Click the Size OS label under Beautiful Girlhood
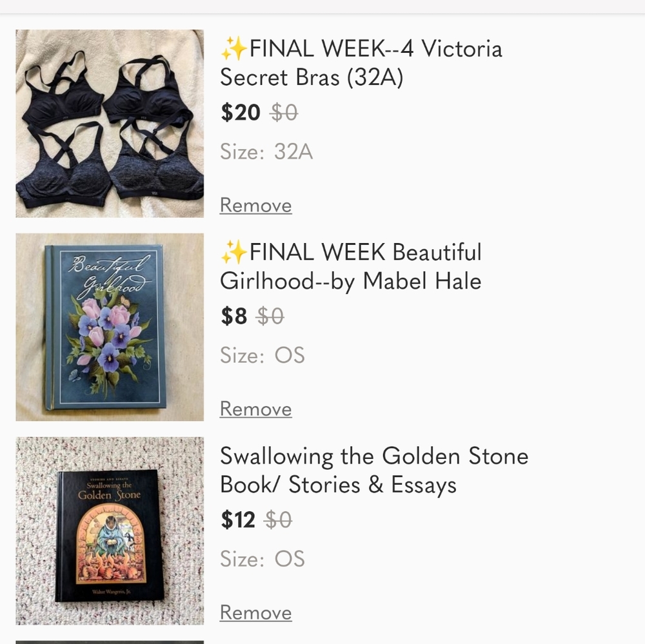Viewport: 645px width, 644px height. point(263,356)
